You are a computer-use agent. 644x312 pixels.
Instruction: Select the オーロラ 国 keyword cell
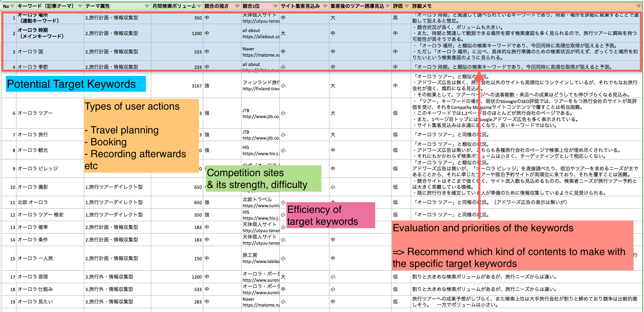coord(50,52)
